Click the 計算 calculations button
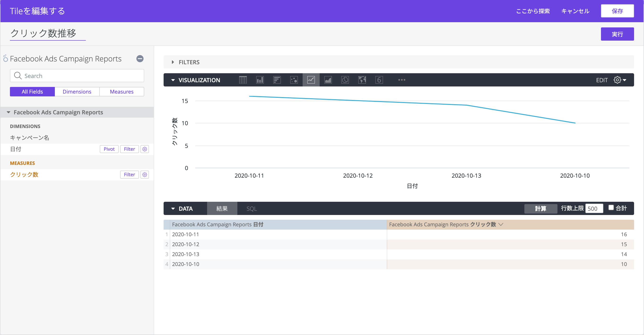644x335 pixels. [540, 209]
